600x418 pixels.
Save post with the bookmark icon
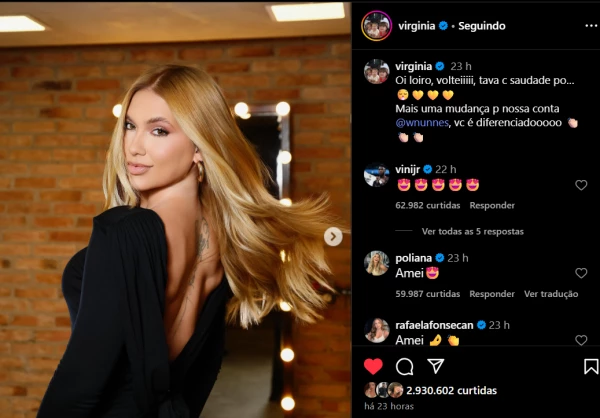tap(591, 367)
